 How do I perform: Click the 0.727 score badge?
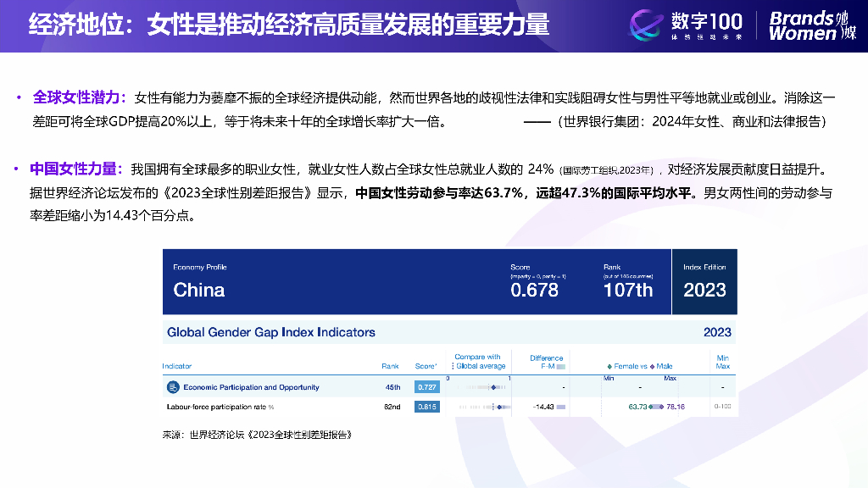[x=426, y=387]
